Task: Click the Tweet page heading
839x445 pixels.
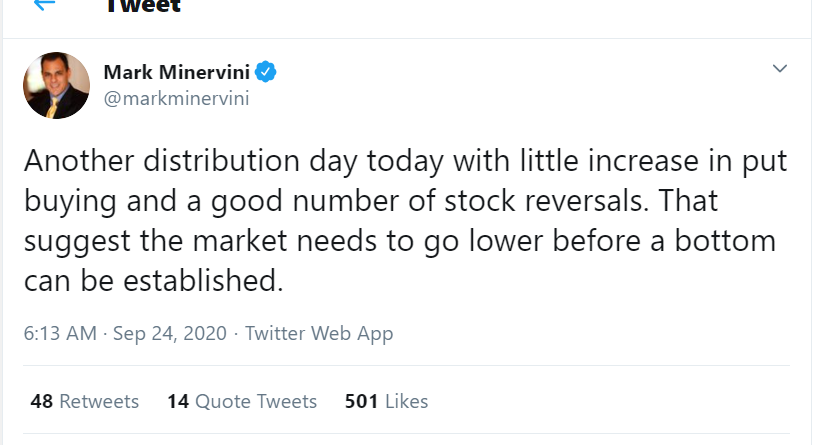Action: click(x=142, y=5)
